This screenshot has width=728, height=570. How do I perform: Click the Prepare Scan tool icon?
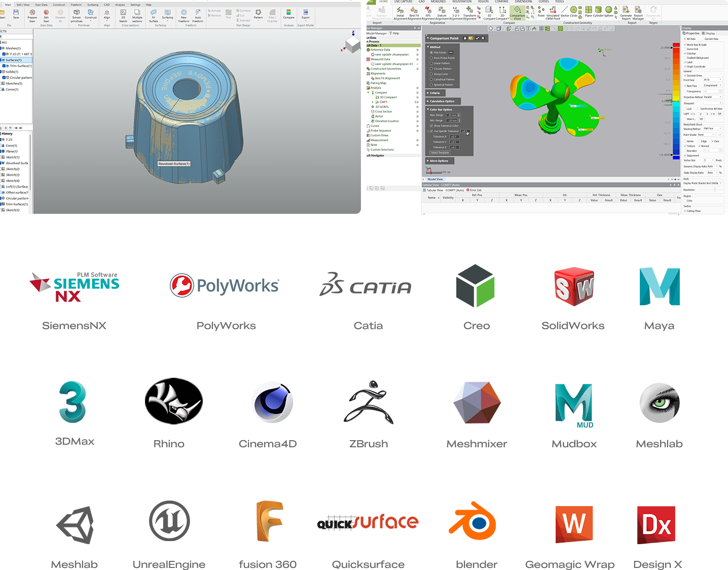(x=32, y=13)
